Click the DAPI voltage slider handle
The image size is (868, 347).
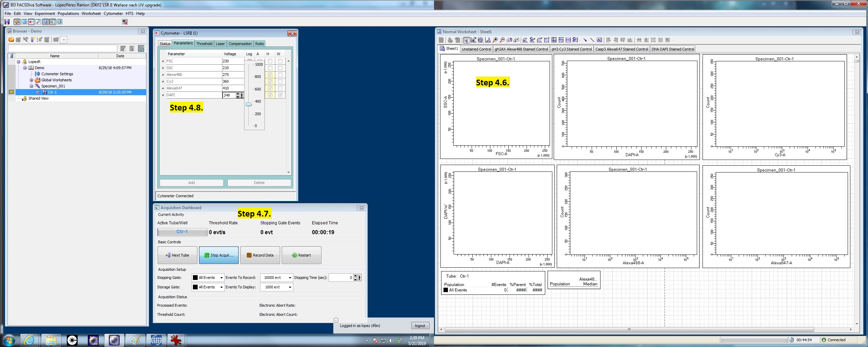pyautogui.click(x=249, y=105)
